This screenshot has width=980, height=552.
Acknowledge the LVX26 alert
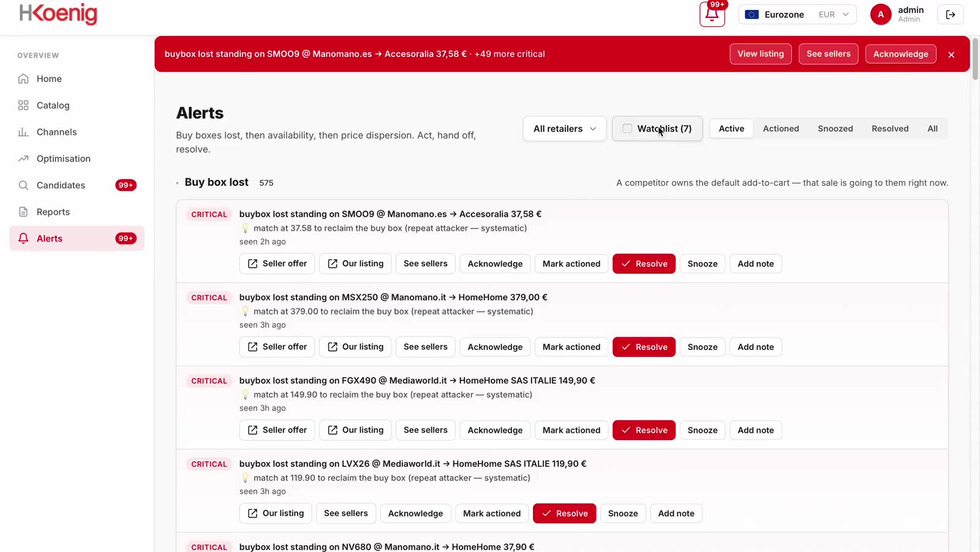coord(415,513)
